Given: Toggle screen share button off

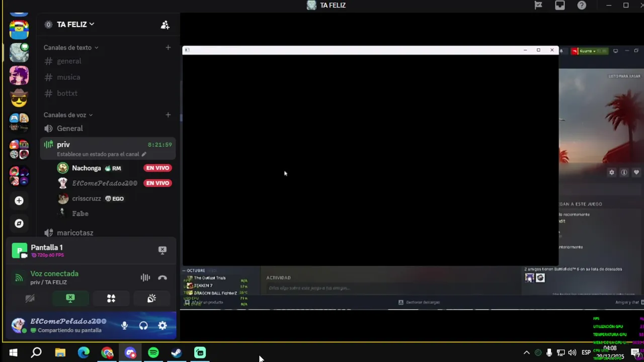Looking at the screenshot, I should [x=70, y=299].
